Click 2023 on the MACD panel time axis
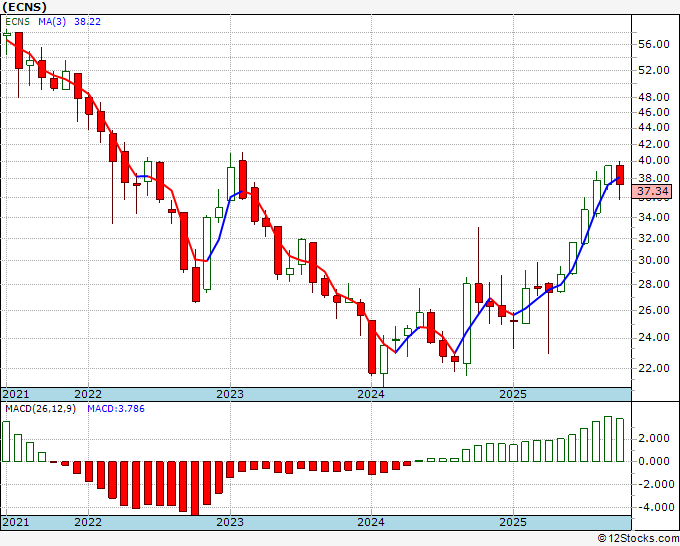680x546 pixels. [230, 522]
